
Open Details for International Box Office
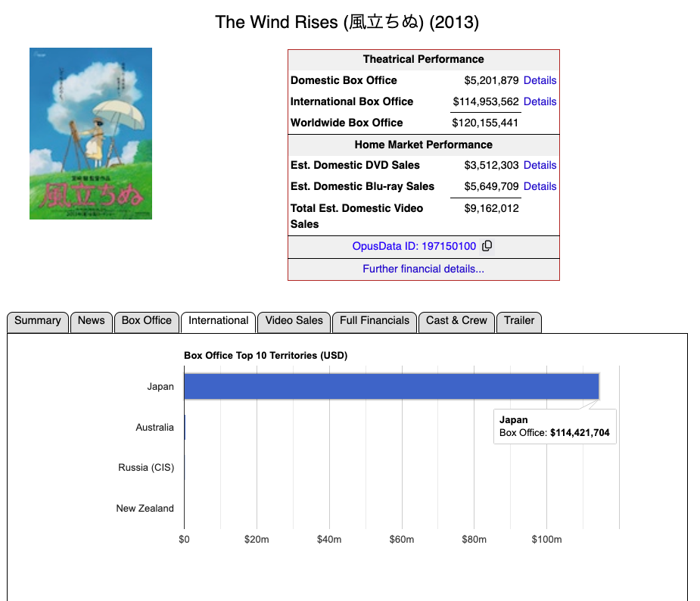coord(540,101)
